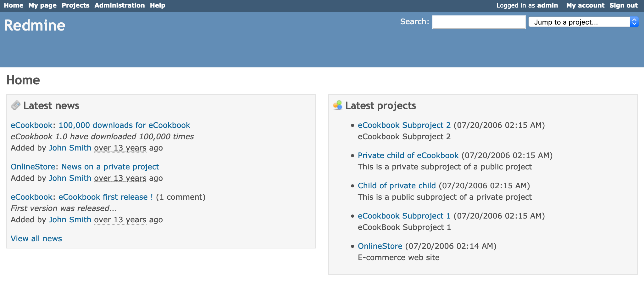Open News on a private project article
644x285 pixels.
(110, 167)
